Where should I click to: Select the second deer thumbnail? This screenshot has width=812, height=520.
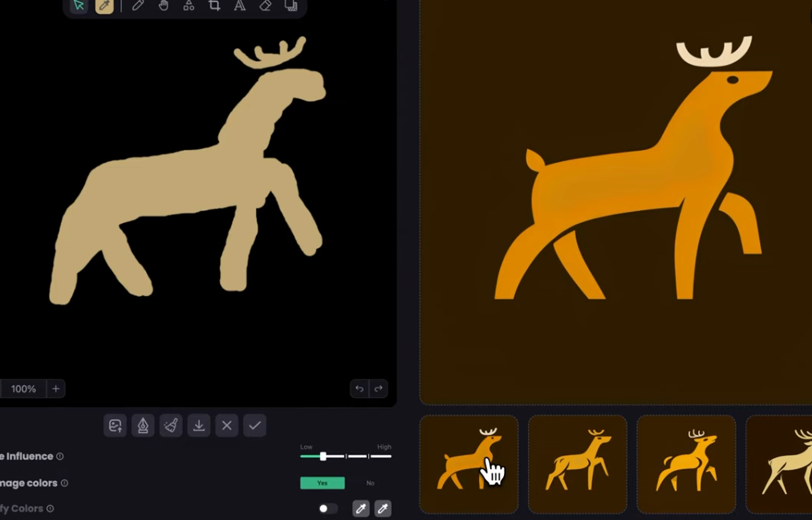[577, 464]
